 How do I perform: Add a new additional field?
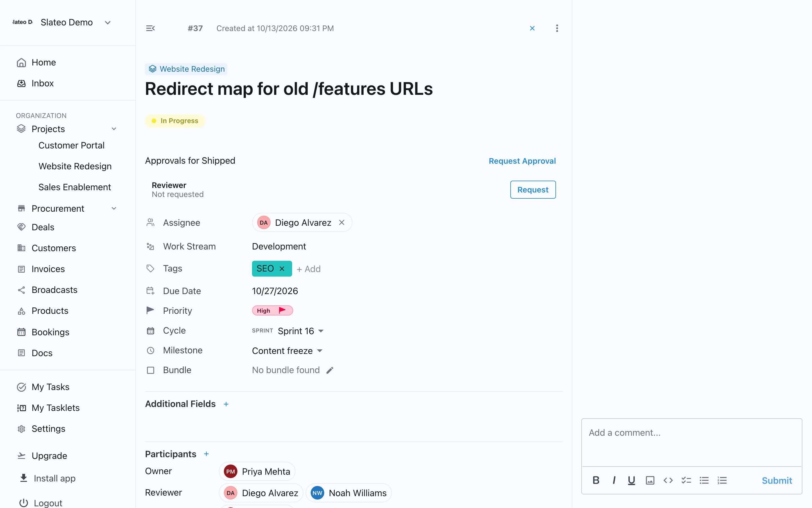click(226, 404)
